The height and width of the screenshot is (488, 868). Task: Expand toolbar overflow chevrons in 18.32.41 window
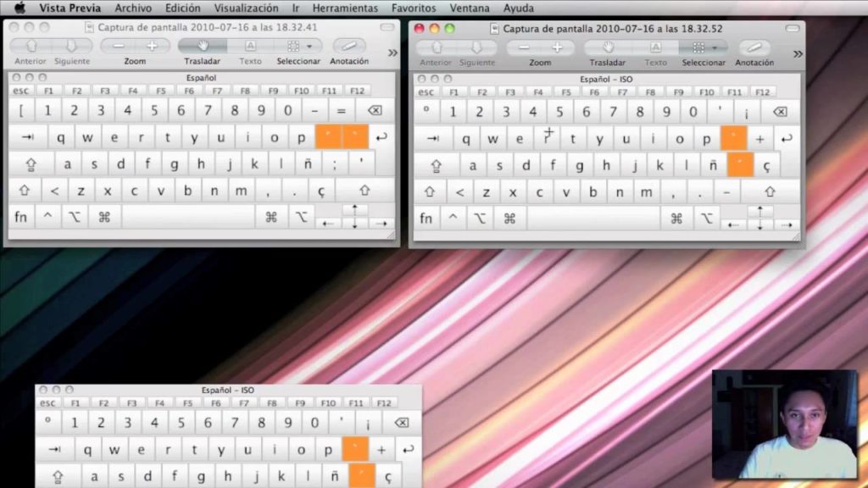(x=392, y=53)
